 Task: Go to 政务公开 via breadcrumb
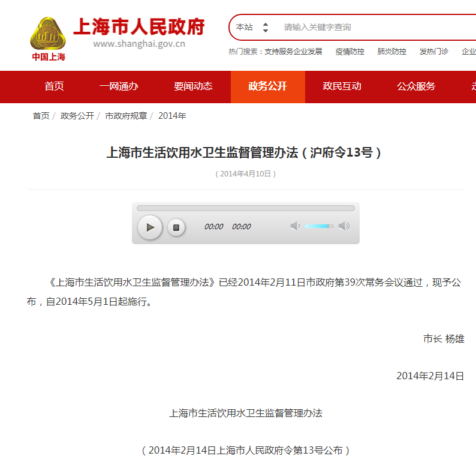[77, 116]
